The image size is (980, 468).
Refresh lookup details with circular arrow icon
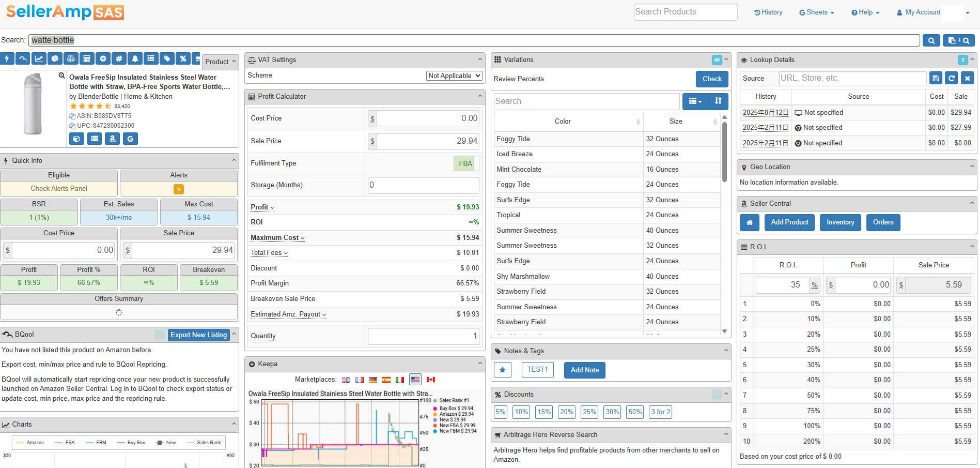(x=952, y=78)
